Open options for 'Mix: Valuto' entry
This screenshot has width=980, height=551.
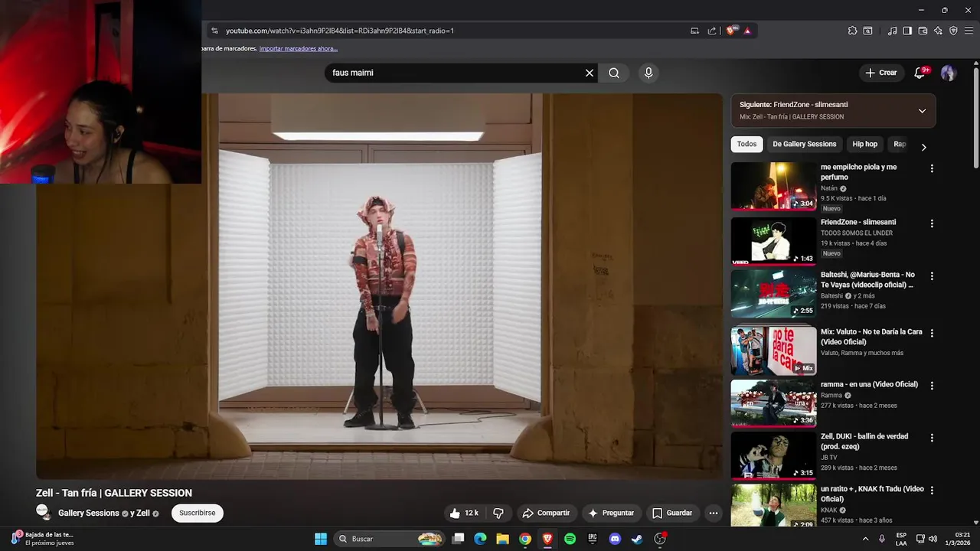(932, 333)
